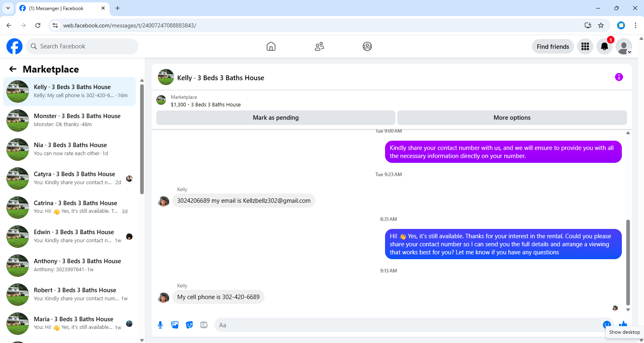Open the Facebook menu grid icon
644x343 pixels.
coord(585,46)
